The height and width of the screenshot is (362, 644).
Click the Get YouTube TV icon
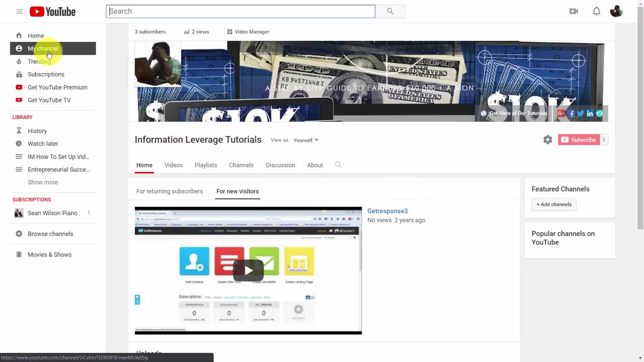click(19, 100)
